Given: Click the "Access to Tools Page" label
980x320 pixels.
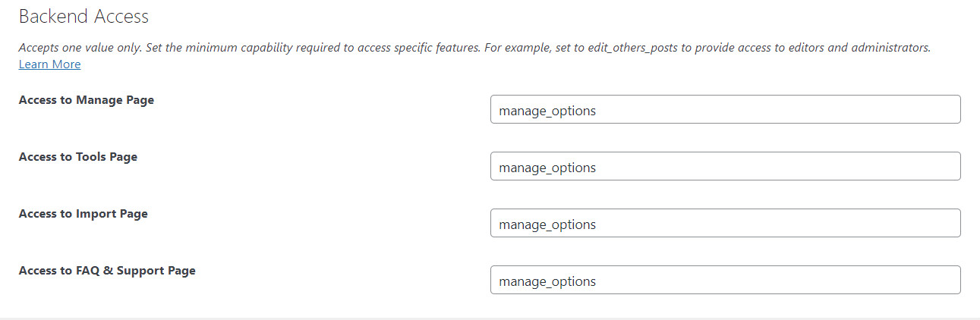Looking at the screenshot, I should [x=78, y=157].
